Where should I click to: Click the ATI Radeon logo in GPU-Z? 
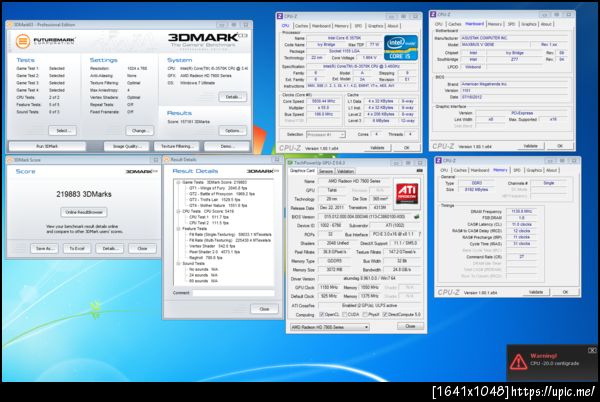(x=406, y=193)
